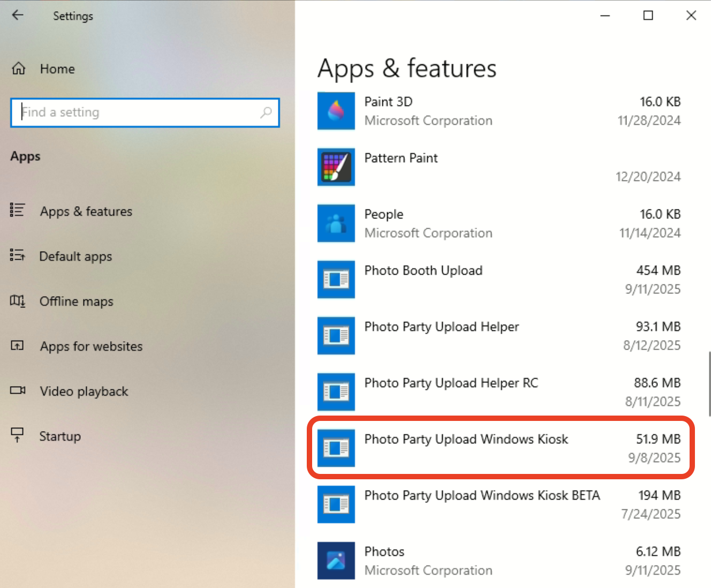Click the 11/14/2024 install date
The image size is (711, 588).
(x=651, y=233)
